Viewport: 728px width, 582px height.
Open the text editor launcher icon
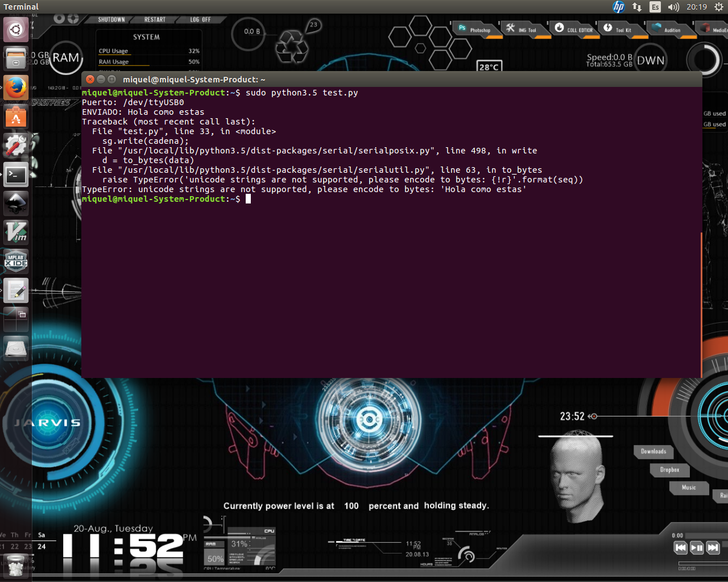pyautogui.click(x=16, y=290)
